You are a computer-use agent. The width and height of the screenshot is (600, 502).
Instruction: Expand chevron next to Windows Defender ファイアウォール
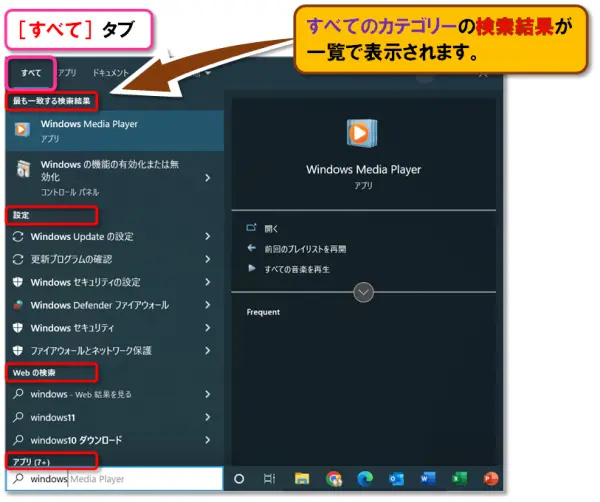[x=207, y=305]
